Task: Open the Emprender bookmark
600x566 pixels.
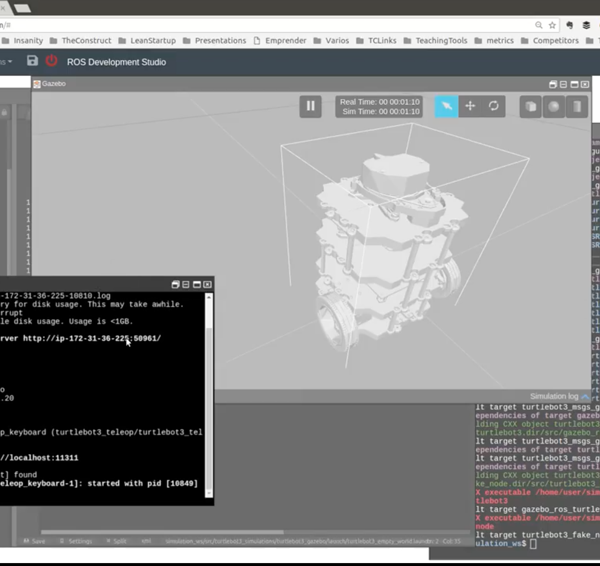Action: coord(280,41)
